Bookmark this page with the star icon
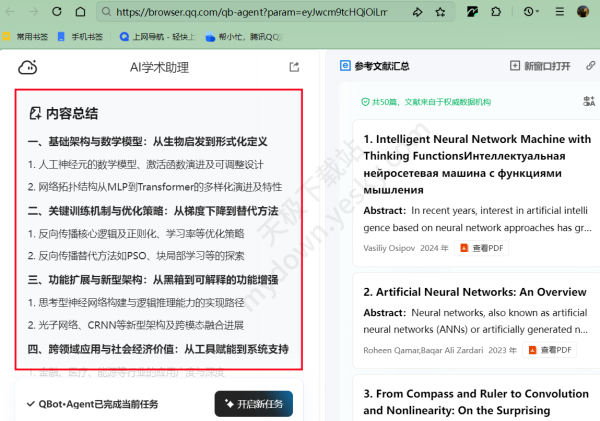Image resolution: width=600 pixels, height=421 pixels. click(441, 12)
